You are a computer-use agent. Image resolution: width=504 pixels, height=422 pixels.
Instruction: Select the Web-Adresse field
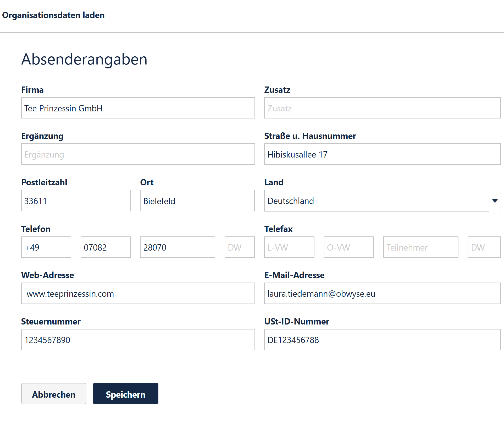[138, 293]
